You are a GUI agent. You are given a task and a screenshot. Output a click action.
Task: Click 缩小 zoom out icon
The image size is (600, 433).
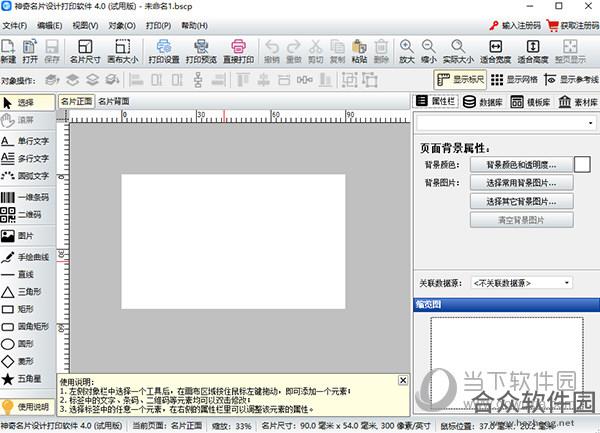429,51
